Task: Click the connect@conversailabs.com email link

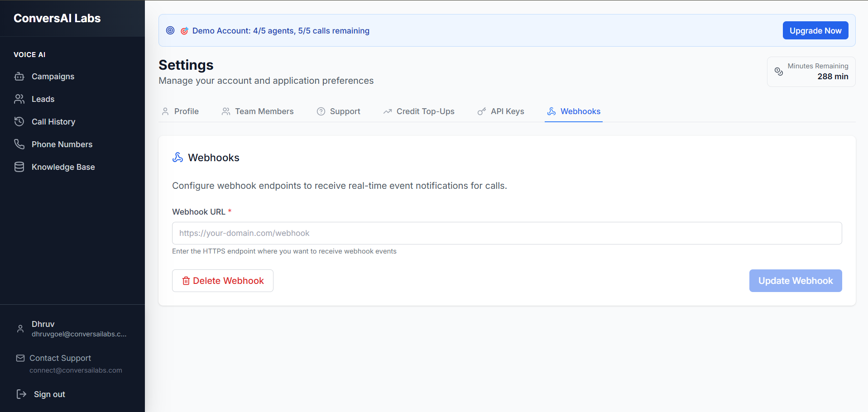Action: pos(76,370)
